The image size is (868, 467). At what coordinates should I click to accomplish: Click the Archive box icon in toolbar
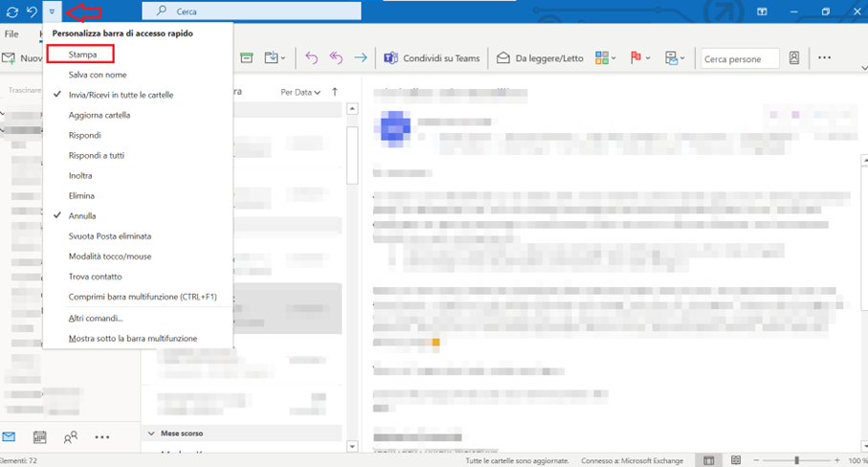point(246,58)
